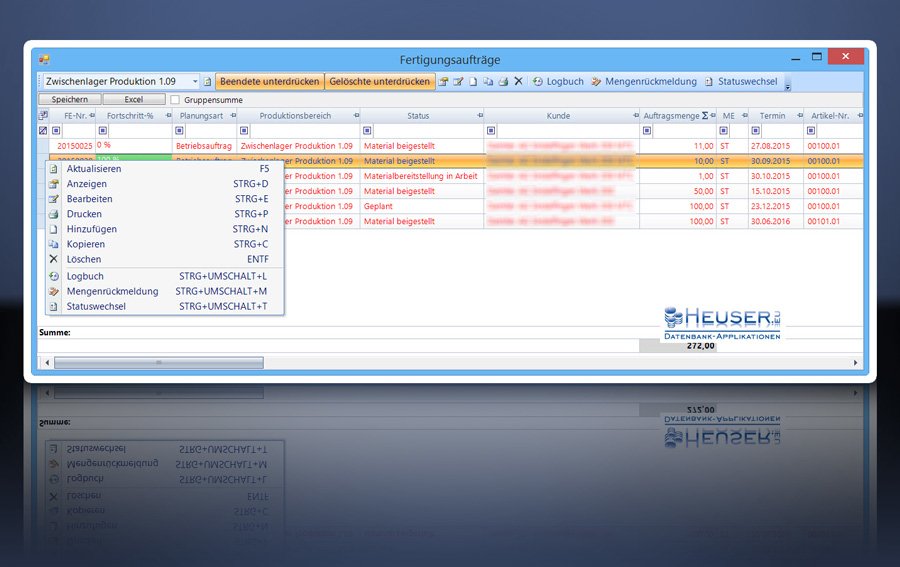Choose Logbuch in the context menu
The image size is (900, 567).
(x=165, y=276)
